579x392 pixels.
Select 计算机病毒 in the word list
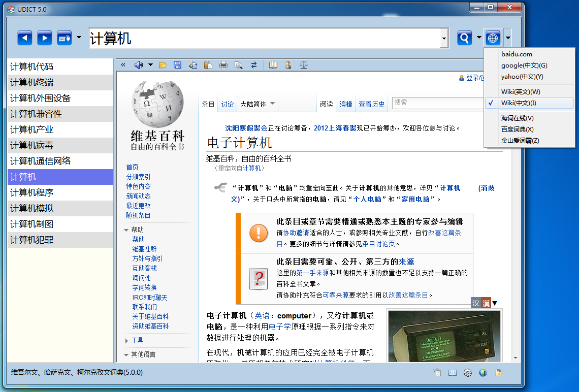click(x=31, y=146)
